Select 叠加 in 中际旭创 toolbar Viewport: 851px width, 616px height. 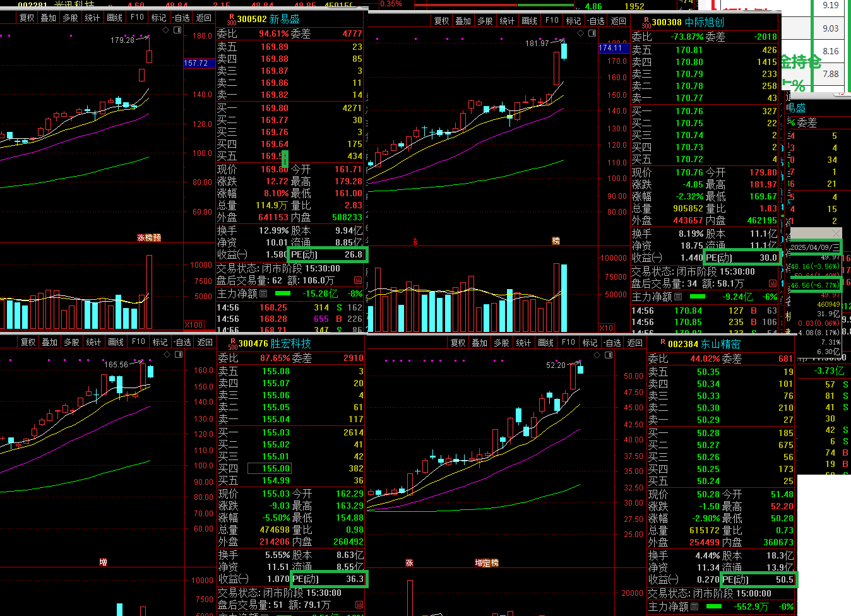463,21
